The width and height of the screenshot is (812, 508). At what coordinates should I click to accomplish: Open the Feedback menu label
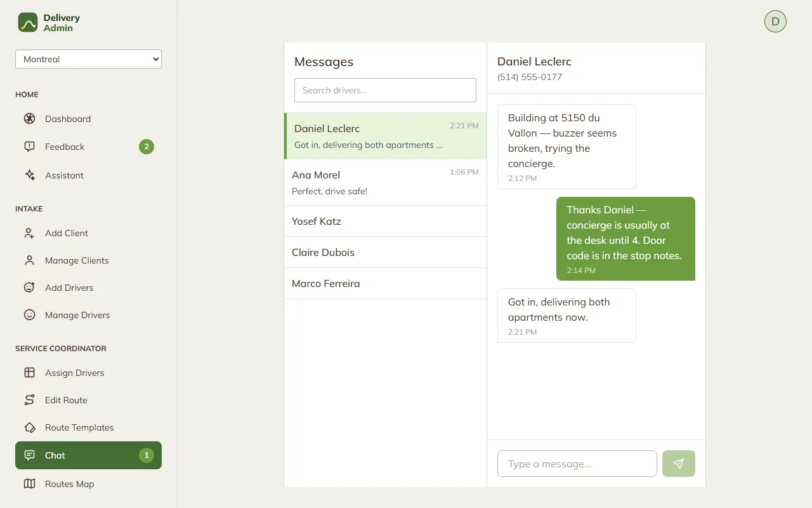pos(65,147)
